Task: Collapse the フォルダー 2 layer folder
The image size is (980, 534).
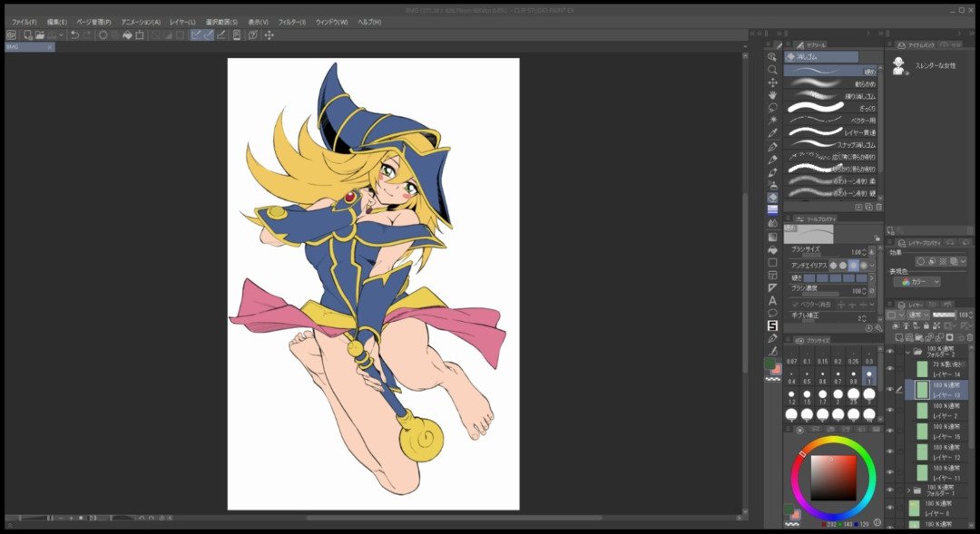Action: (x=908, y=352)
